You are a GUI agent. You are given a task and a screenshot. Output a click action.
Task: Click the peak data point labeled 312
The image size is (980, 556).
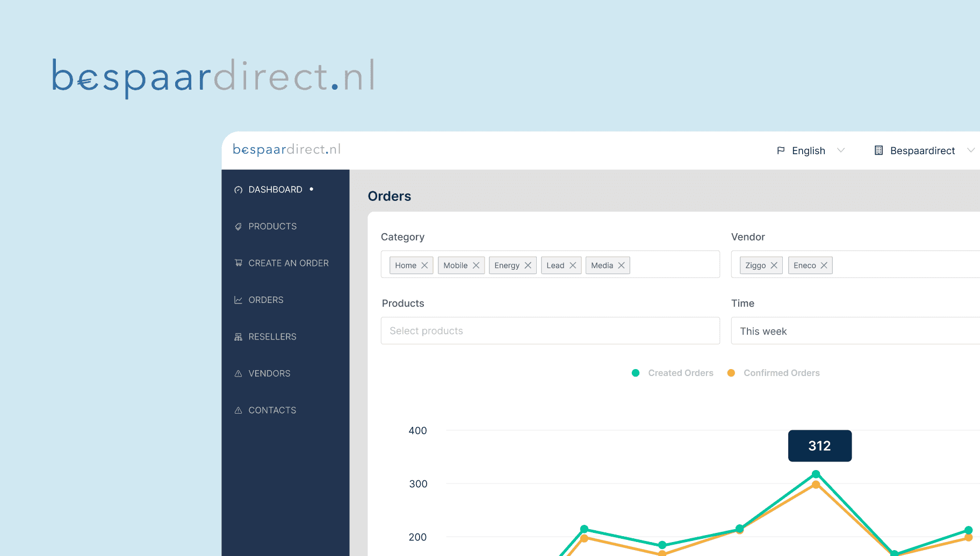(816, 474)
